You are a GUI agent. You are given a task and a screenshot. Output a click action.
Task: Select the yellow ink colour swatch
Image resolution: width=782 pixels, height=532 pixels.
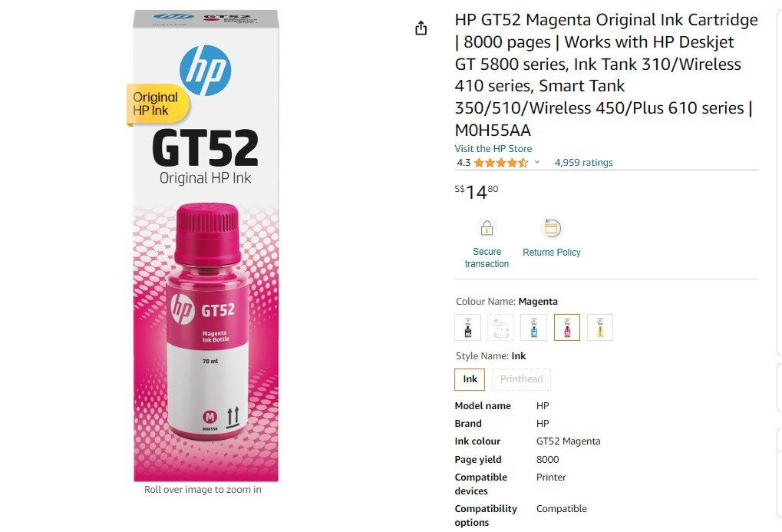point(600,327)
